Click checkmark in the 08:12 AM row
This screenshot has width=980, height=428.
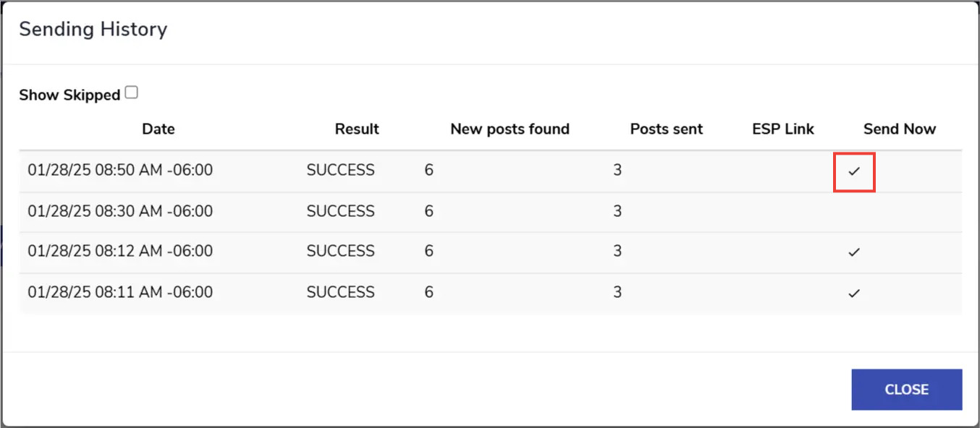854,252
